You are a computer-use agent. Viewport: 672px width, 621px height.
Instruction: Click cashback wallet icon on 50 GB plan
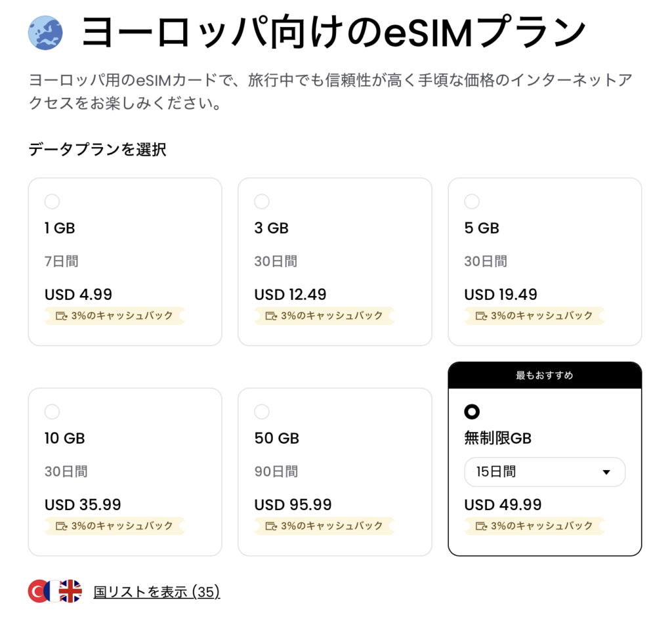point(271,526)
